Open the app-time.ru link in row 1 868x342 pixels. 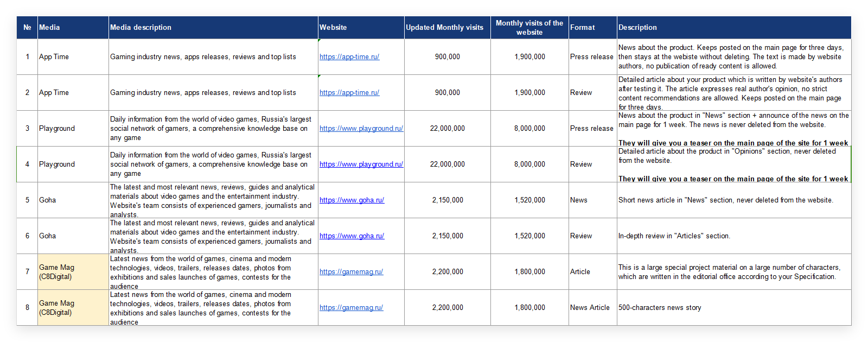[x=349, y=57]
